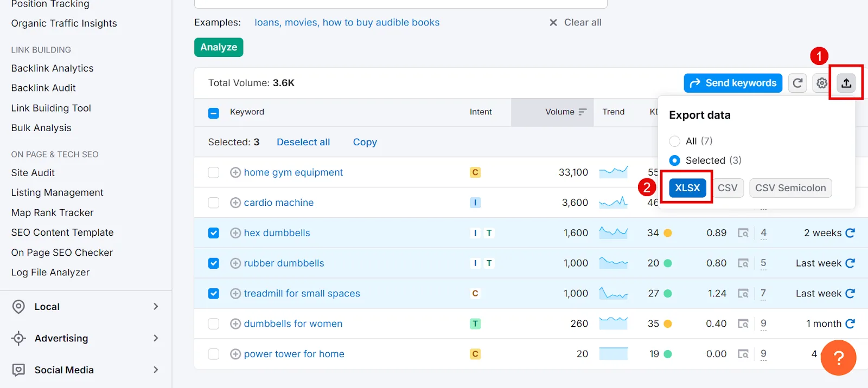
Task: Uncheck treadmill for small spaces checkbox
Action: [214, 293]
